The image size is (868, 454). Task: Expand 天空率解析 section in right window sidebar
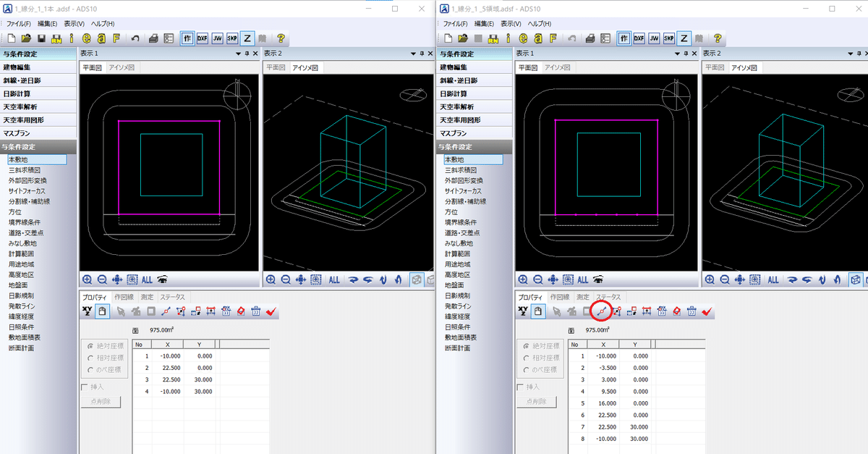point(475,107)
